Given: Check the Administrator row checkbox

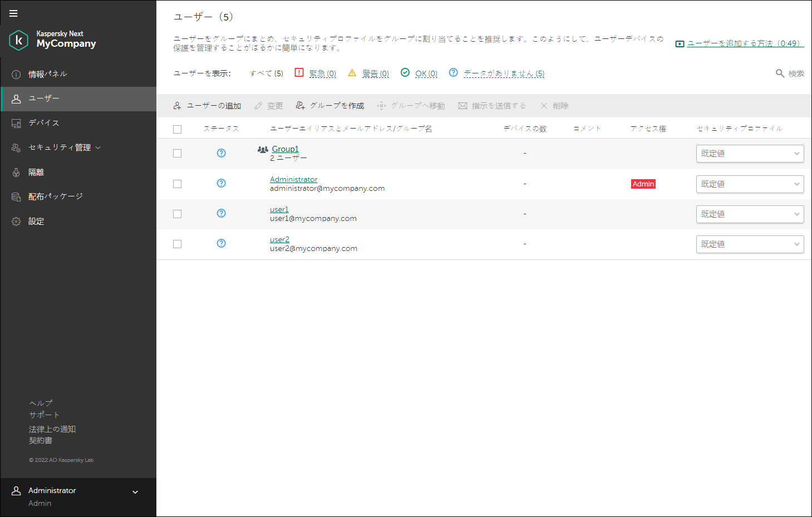Looking at the screenshot, I should point(178,184).
